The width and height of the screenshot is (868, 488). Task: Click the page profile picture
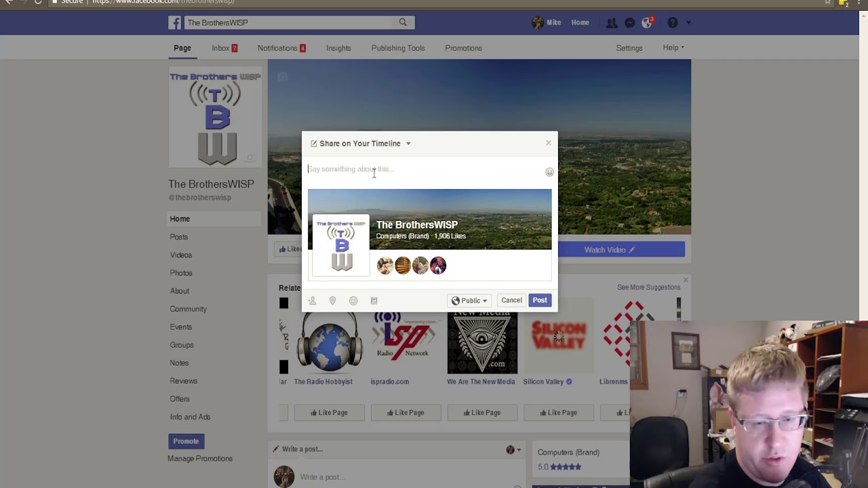[215, 118]
